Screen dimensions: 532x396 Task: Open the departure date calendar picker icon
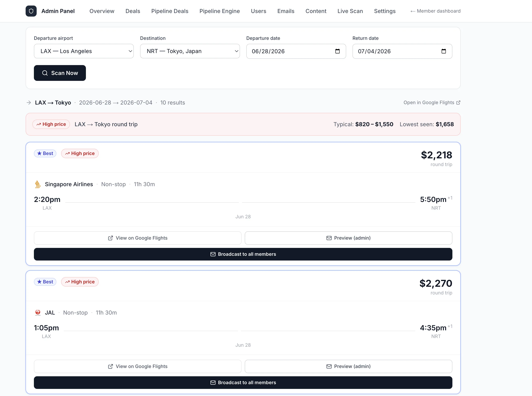pyautogui.click(x=338, y=51)
